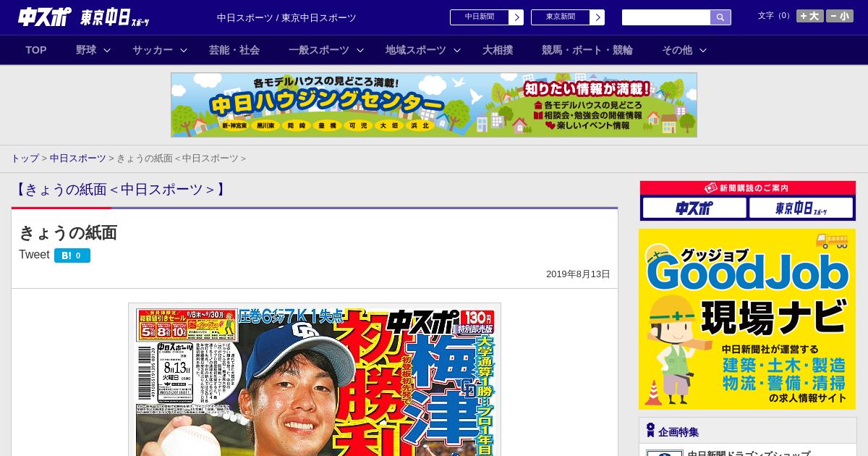Image resolution: width=868 pixels, height=456 pixels.
Task: Click the Tweet share link
Action: (34, 255)
